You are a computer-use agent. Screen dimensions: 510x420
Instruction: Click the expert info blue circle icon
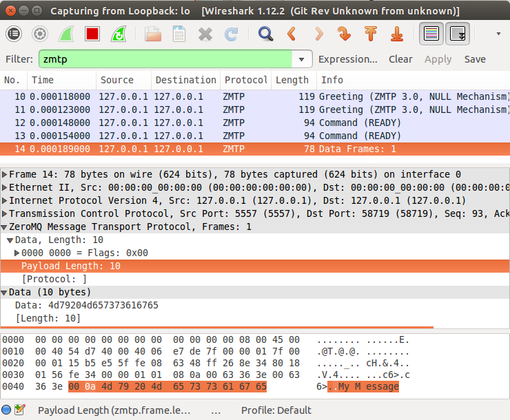[x=6, y=410]
